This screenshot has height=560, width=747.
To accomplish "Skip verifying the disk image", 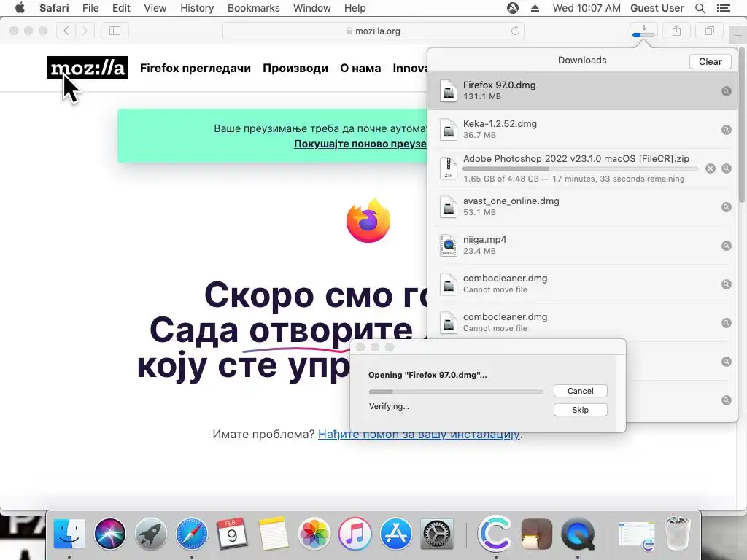I will 580,410.
